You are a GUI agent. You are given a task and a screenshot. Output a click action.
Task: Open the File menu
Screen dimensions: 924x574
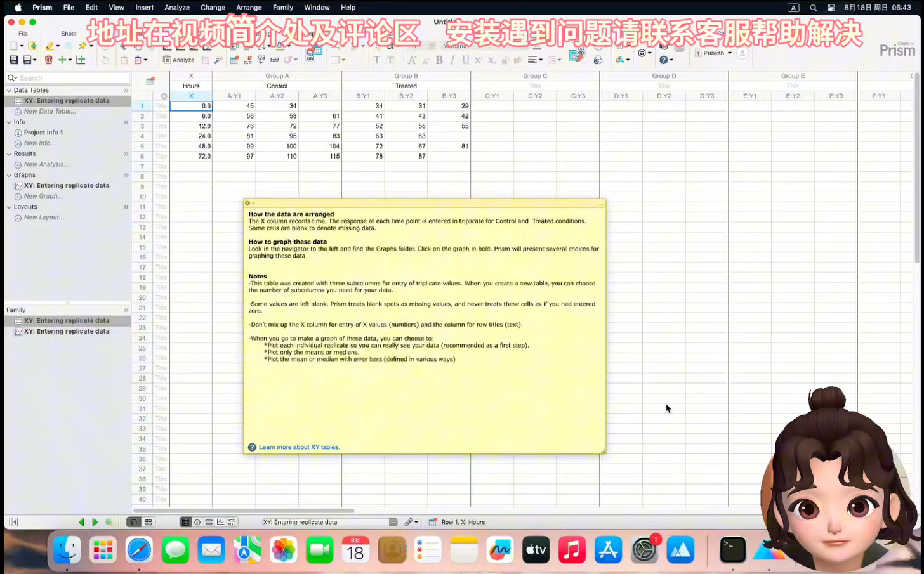[69, 8]
